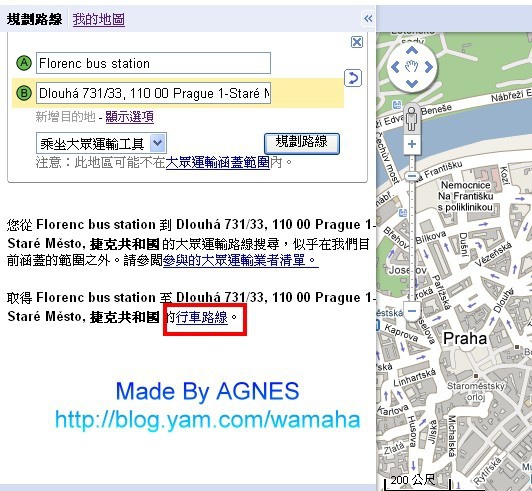Click the Praha label on map

coord(465,338)
